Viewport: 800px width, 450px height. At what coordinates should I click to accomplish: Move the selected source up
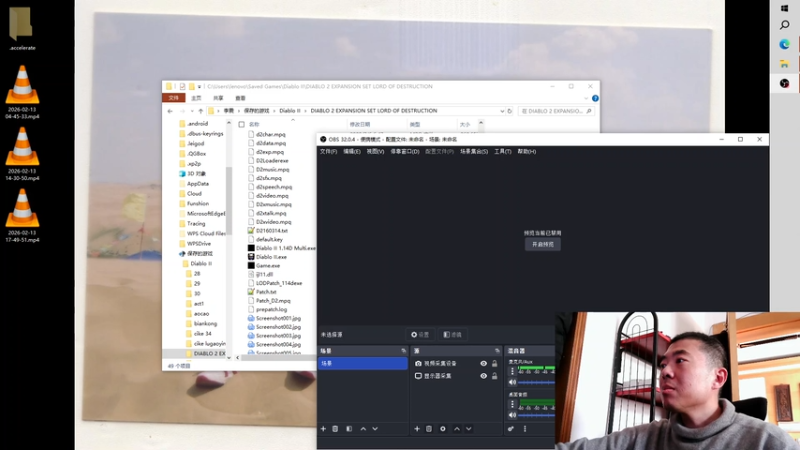[x=457, y=429]
